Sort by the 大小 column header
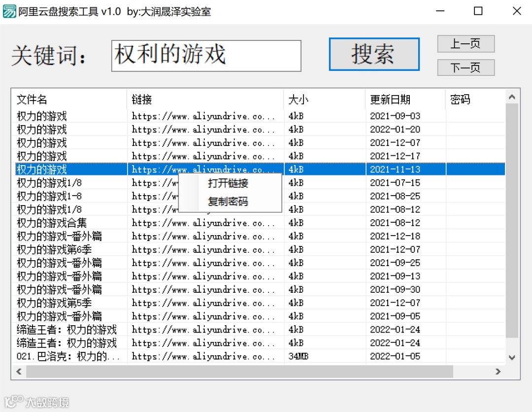 pos(324,100)
